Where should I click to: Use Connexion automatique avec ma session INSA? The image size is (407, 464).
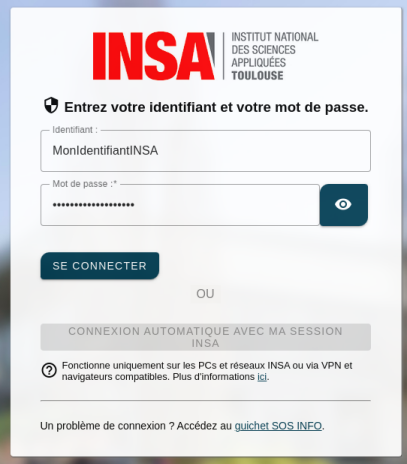click(205, 337)
